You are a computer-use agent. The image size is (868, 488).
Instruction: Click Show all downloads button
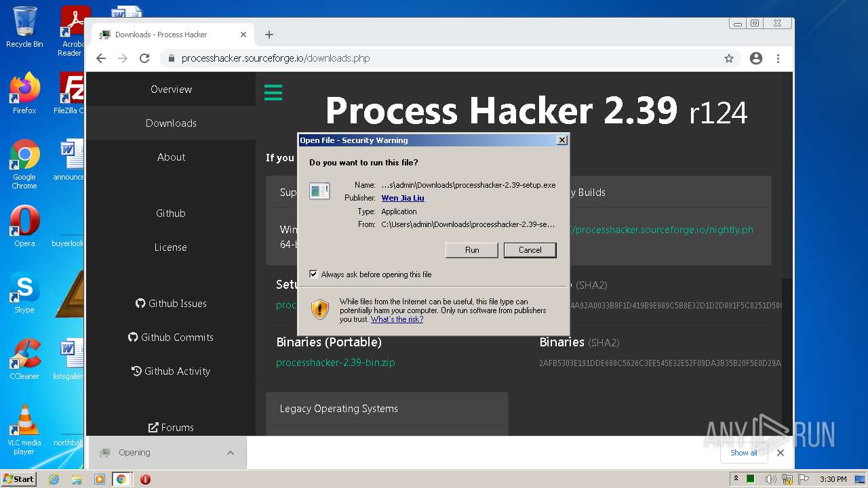(744, 453)
